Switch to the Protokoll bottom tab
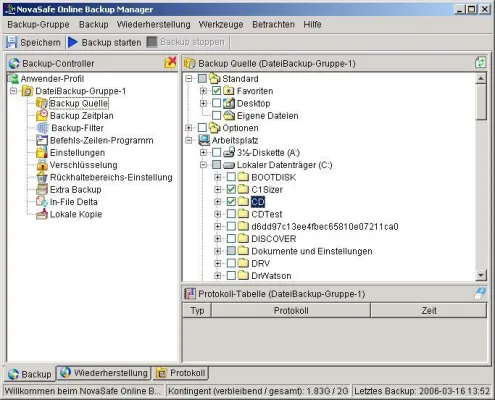The height and width of the screenshot is (400, 495). [x=181, y=373]
